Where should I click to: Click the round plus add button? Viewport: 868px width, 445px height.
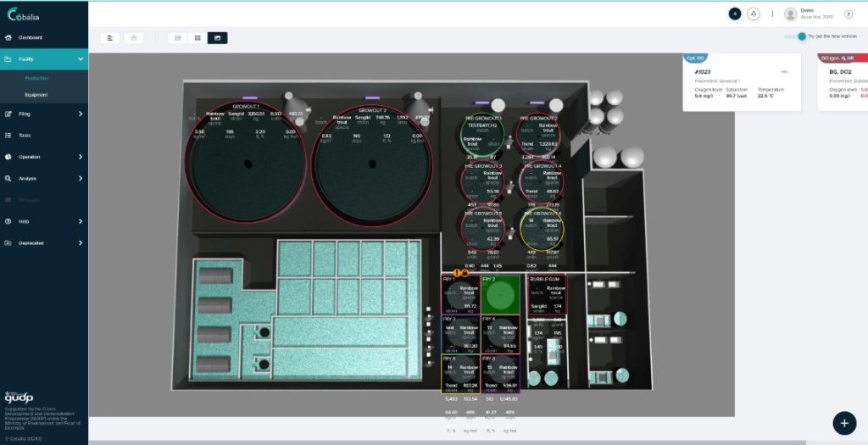843,422
